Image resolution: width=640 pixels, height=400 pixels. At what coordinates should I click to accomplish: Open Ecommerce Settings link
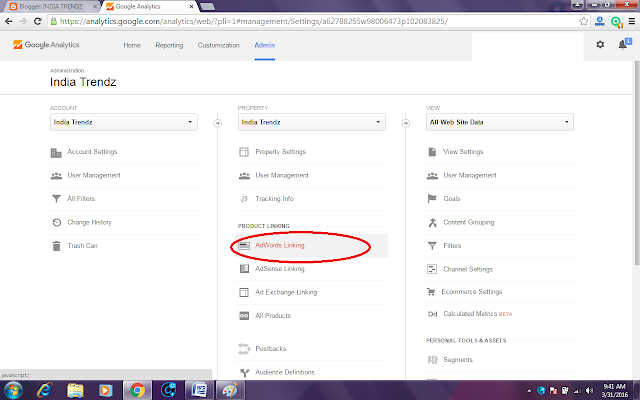coord(472,291)
